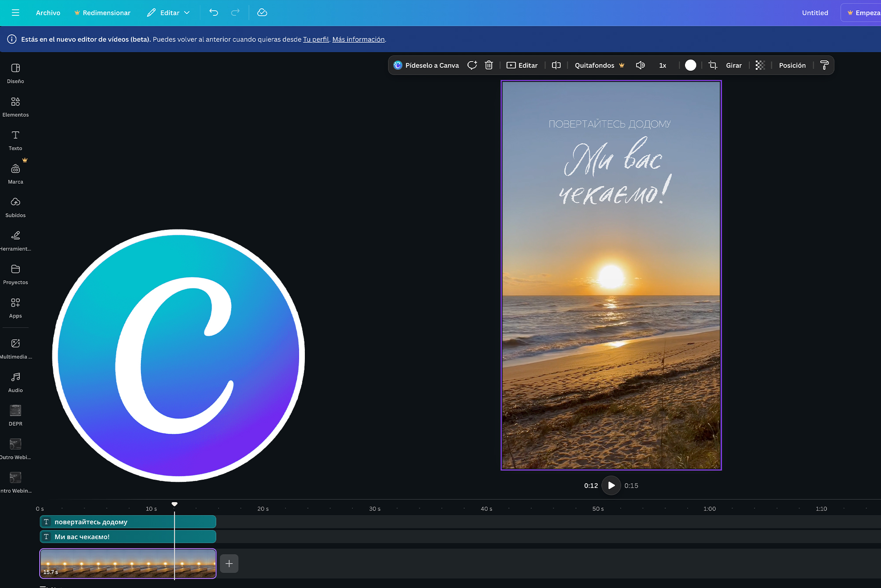Click the undo arrow icon
The height and width of the screenshot is (588, 881).
(x=214, y=13)
